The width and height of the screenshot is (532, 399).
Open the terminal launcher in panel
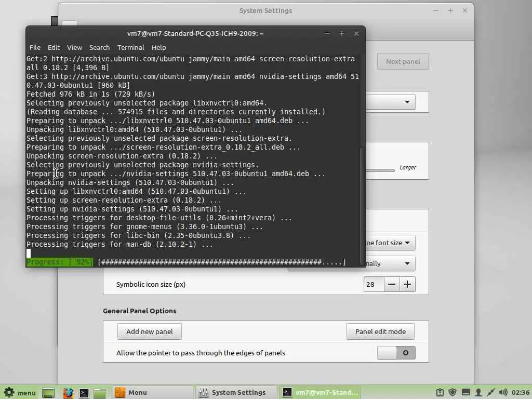(84, 393)
